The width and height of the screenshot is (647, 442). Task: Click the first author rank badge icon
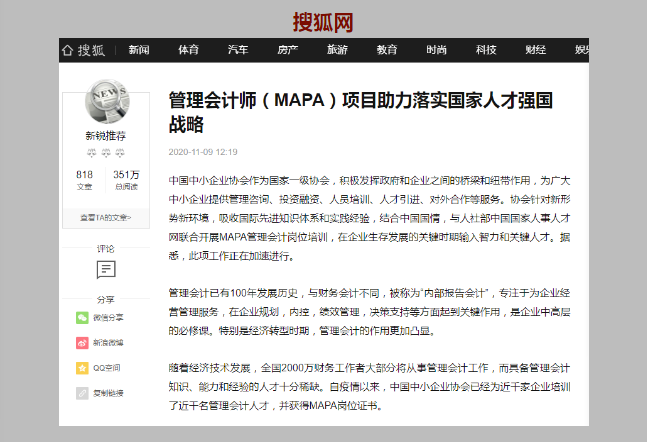(x=92, y=153)
